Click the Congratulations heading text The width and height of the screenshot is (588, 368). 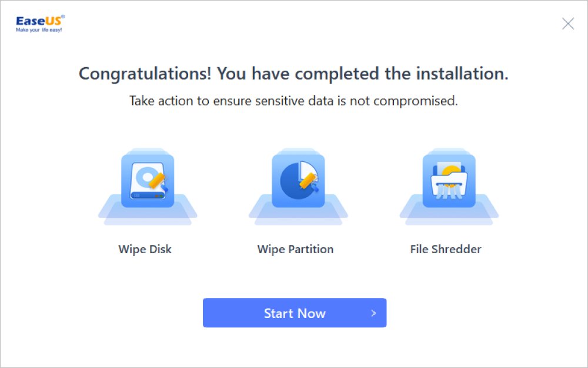293,74
